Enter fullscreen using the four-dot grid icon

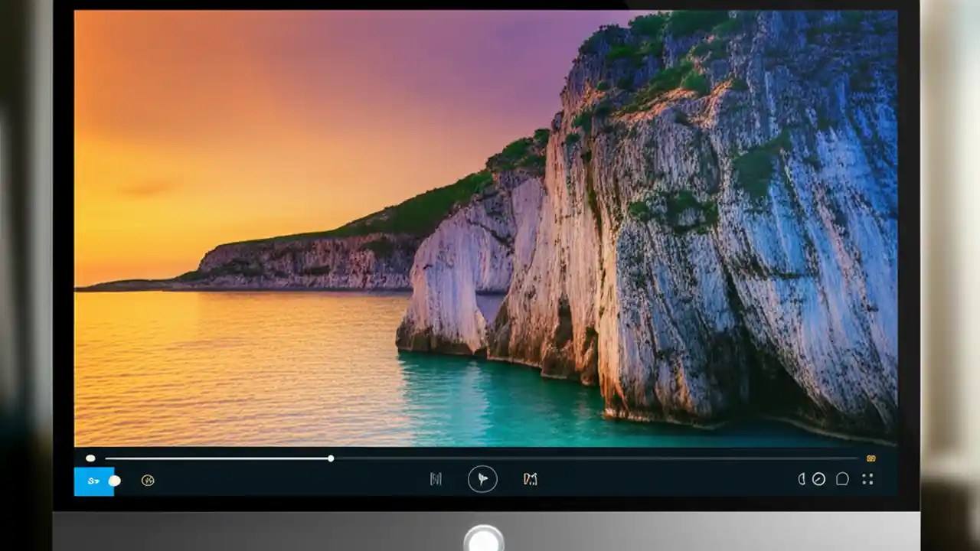867,479
